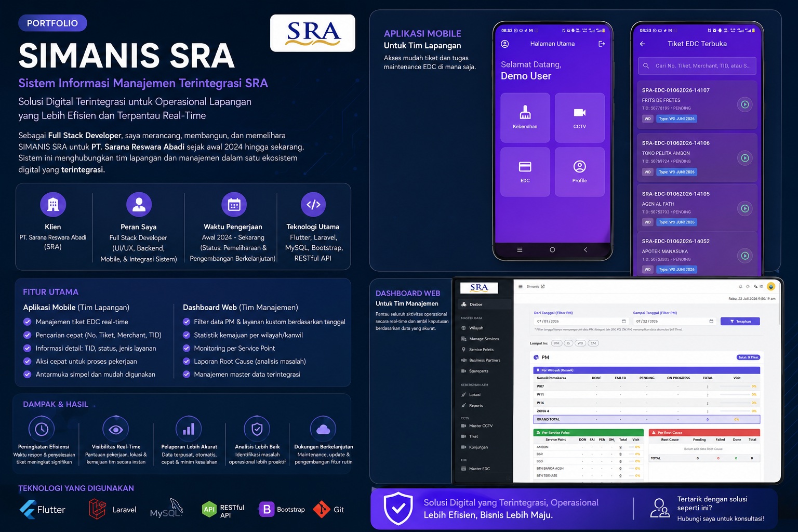The image size is (798, 532).
Task: Tap the play button on the TOKO PELITA AMBON ticket
Action: (x=744, y=158)
